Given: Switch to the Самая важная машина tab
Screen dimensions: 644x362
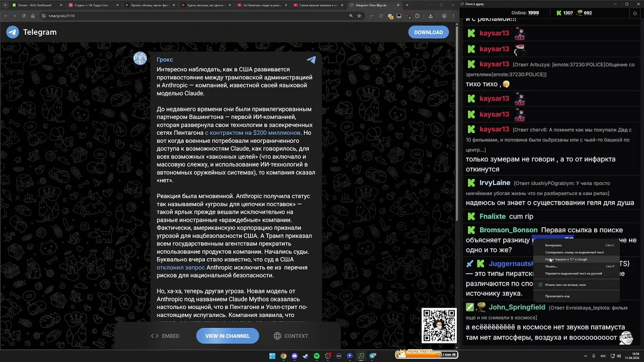Looking at the screenshot, I should [318, 5].
